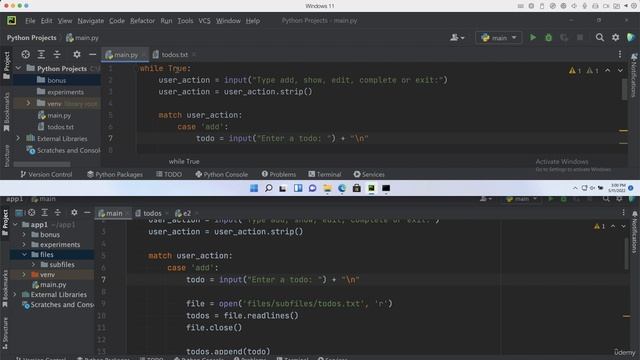Open project pane options gear in top window
Screen dimensions: 640x360
77,54
